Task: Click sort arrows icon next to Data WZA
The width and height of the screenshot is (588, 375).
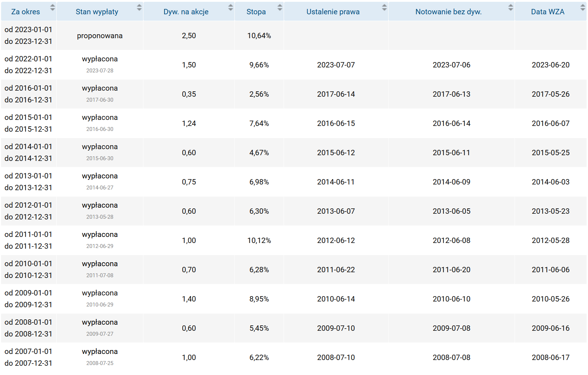Action: [x=583, y=7]
